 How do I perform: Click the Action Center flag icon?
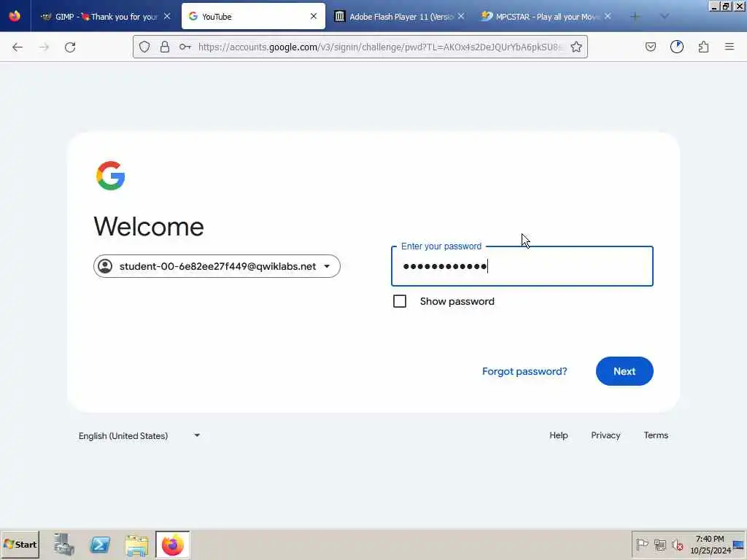click(642, 544)
